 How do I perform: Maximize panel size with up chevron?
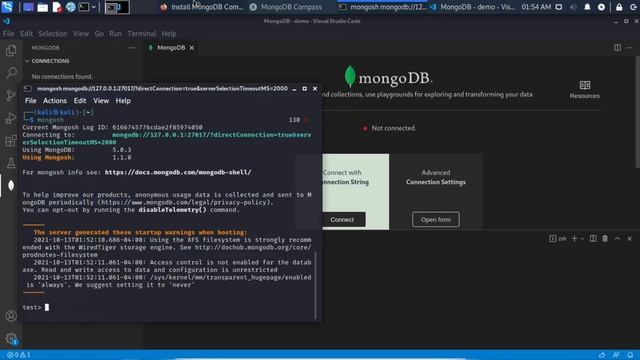(x=617, y=238)
